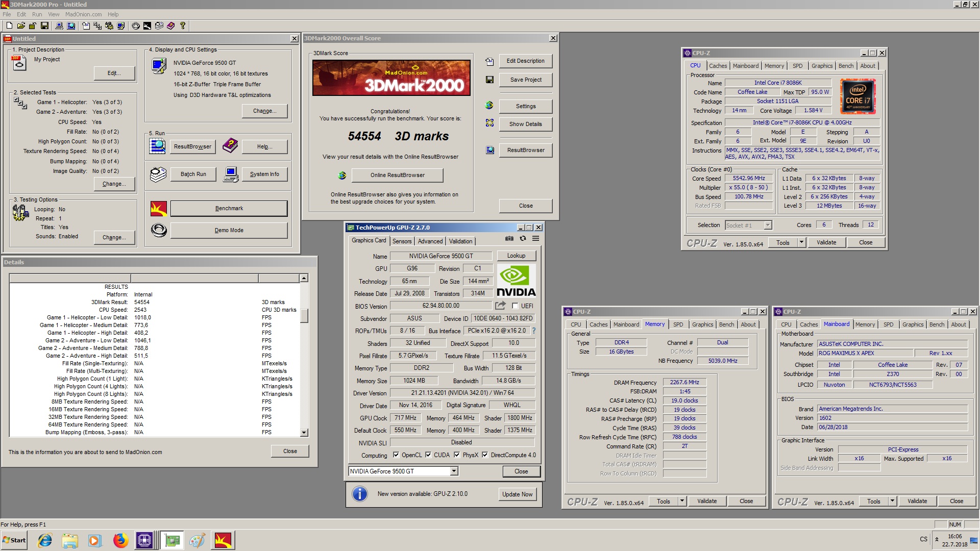Click the GPU-Z screenshot camera icon

(x=509, y=238)
